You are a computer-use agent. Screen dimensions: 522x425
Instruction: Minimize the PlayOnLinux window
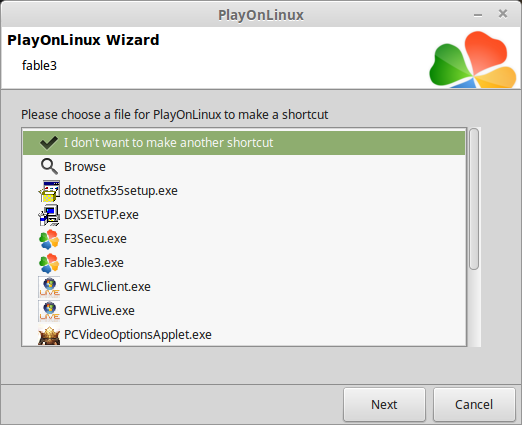pos(478,15)
